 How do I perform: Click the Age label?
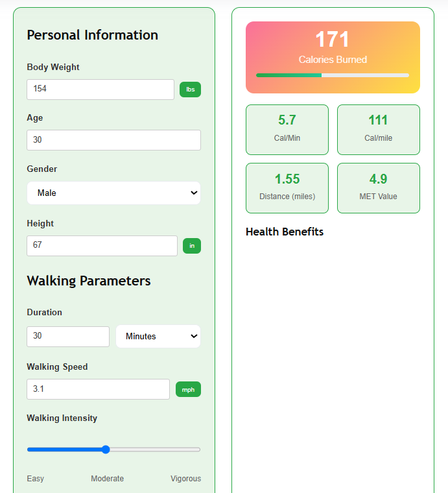tap(35, 118)
